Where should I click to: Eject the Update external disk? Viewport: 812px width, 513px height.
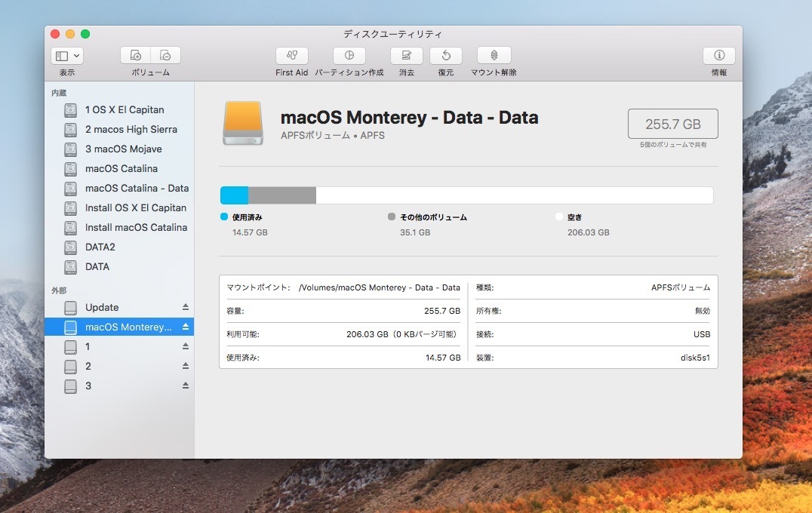click(x=186, y=307)
